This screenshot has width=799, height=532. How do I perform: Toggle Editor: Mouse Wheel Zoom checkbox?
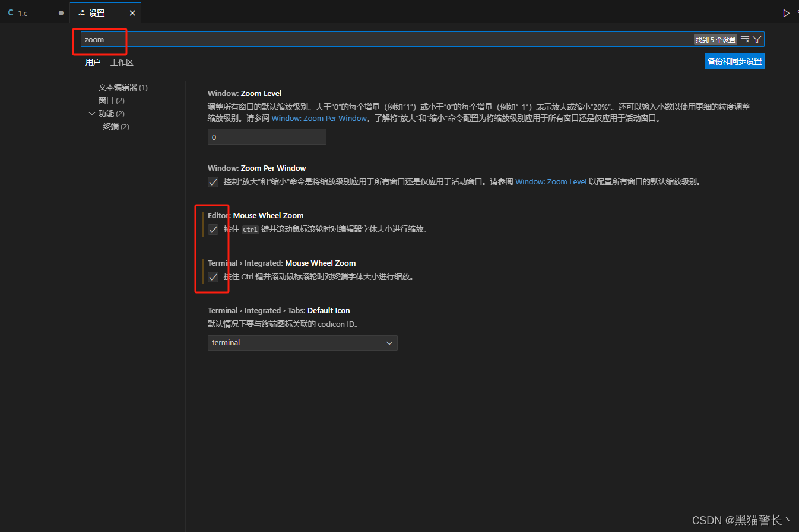click(213, 230)
